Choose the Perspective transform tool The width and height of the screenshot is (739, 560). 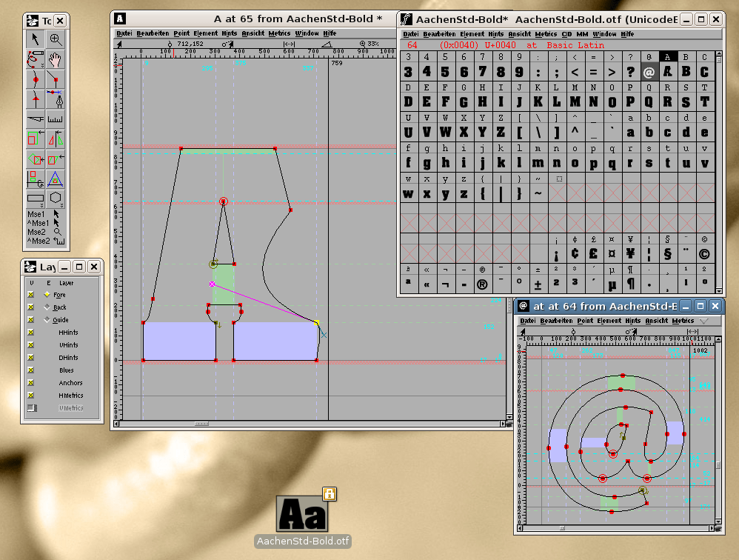55,179
